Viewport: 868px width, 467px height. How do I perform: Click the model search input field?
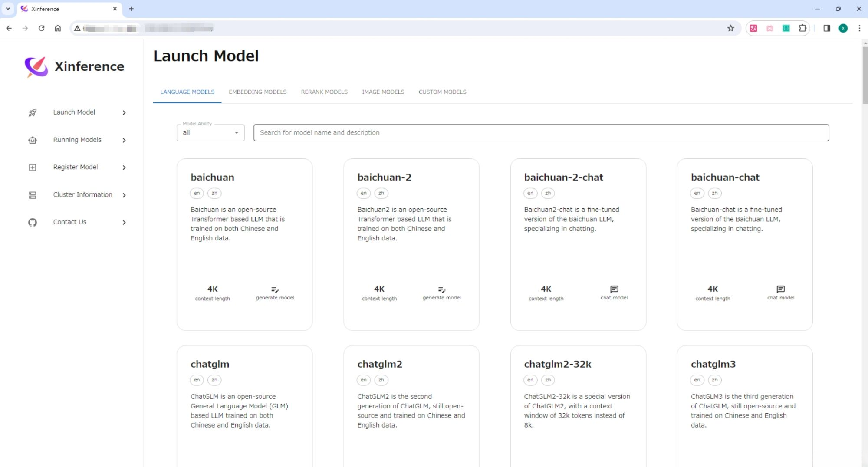(x=541, y=133)
